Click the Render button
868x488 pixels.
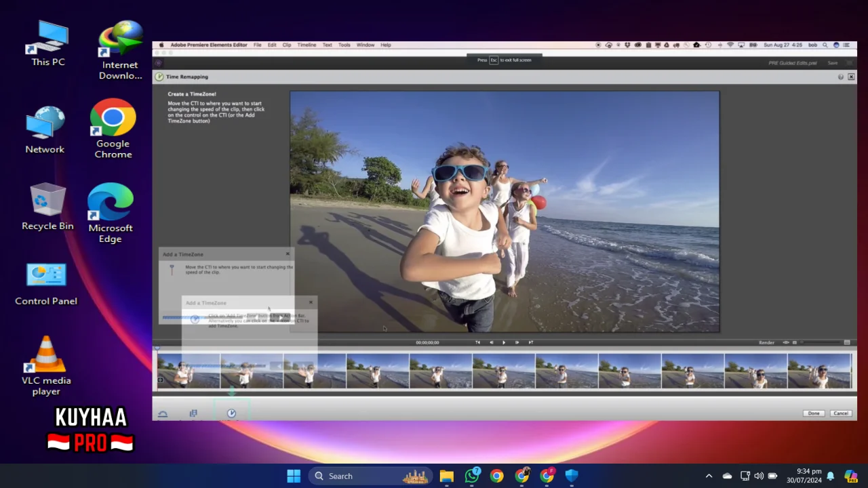click(766, 342)
